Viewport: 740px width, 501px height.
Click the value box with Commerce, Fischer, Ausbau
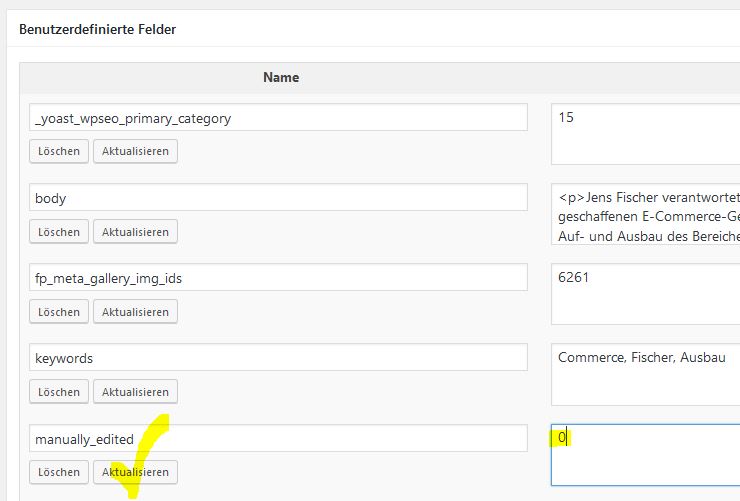pyautogui.click(x=645, y=373)
